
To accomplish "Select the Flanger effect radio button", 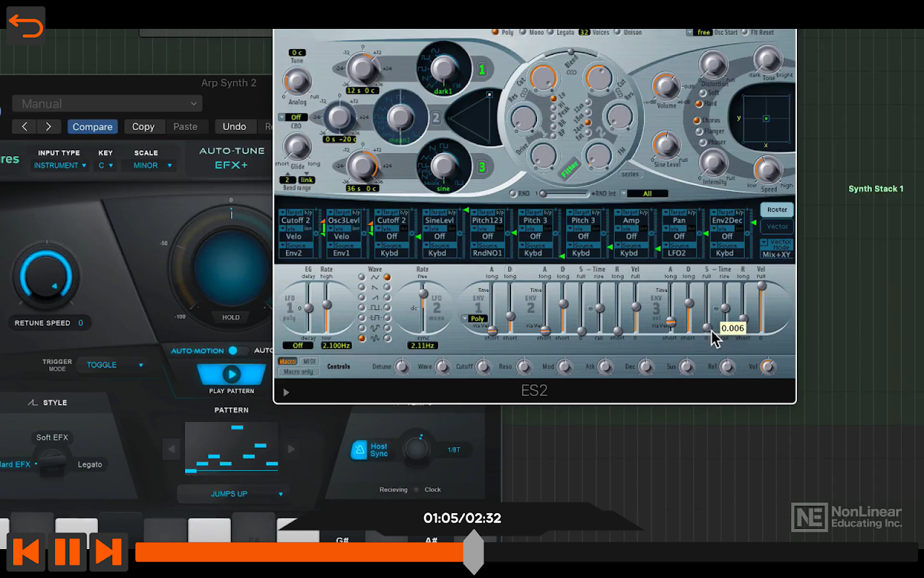I will 699,131.
